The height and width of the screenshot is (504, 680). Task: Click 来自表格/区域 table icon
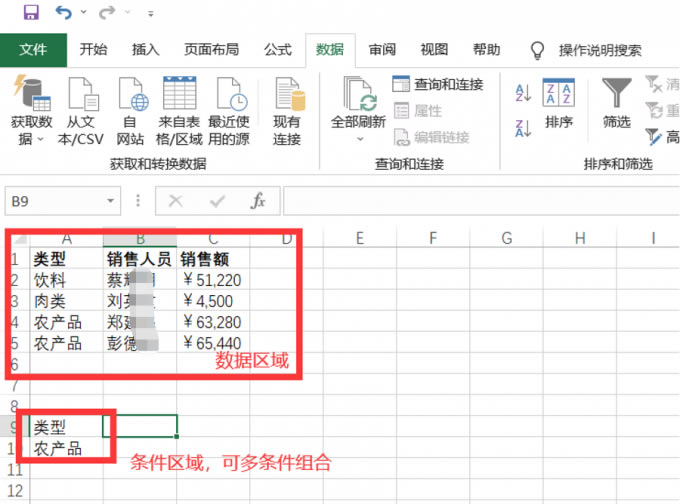tap(180, 93)
